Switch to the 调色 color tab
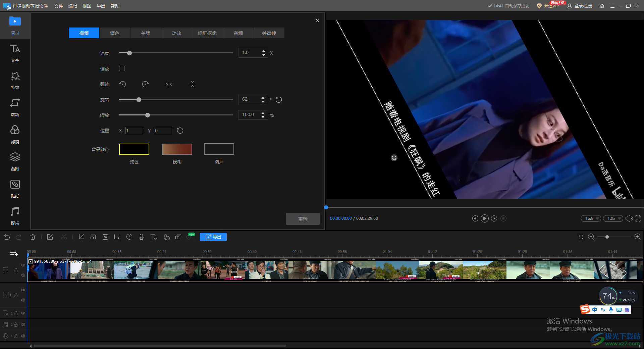The height and width of the screenshot is (349, 644). pyautogui.click(x=115, y=33)
